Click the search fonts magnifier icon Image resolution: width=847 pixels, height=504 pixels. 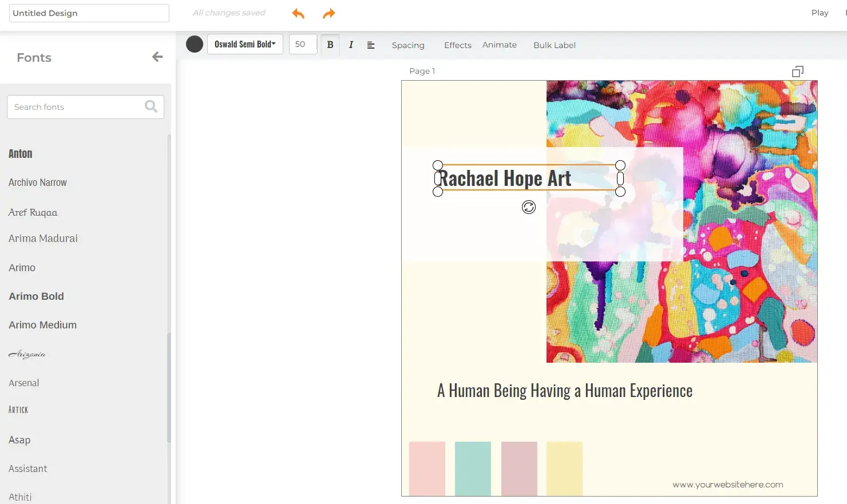coord(151,106)
